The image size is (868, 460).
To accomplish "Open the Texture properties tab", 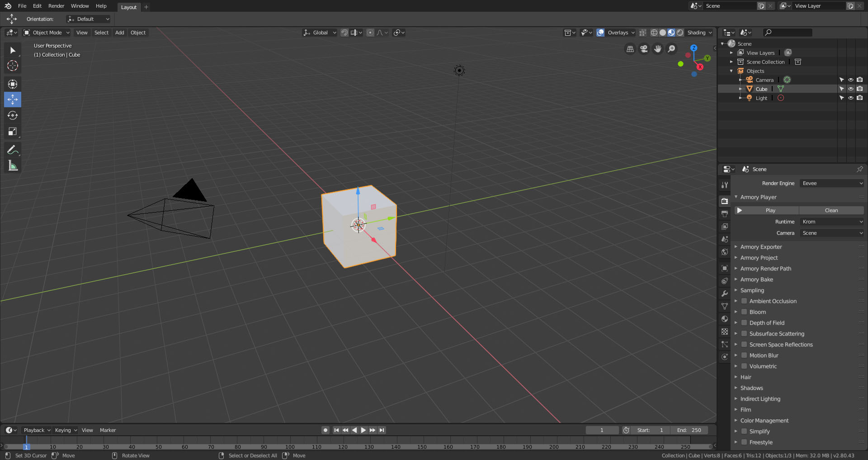I will click(x=725, y=332).
